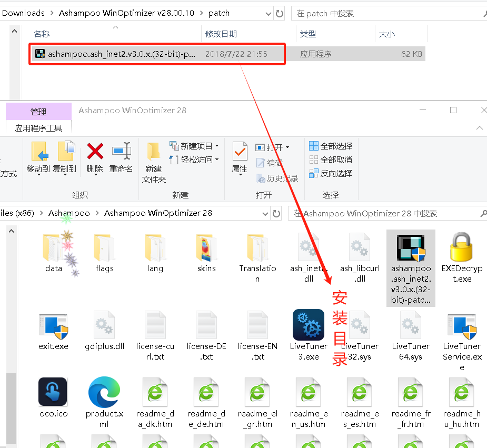
Task: Click scroll-up arrow in WinOptimizer 28 file pane
Action: [x=12, y=231]
